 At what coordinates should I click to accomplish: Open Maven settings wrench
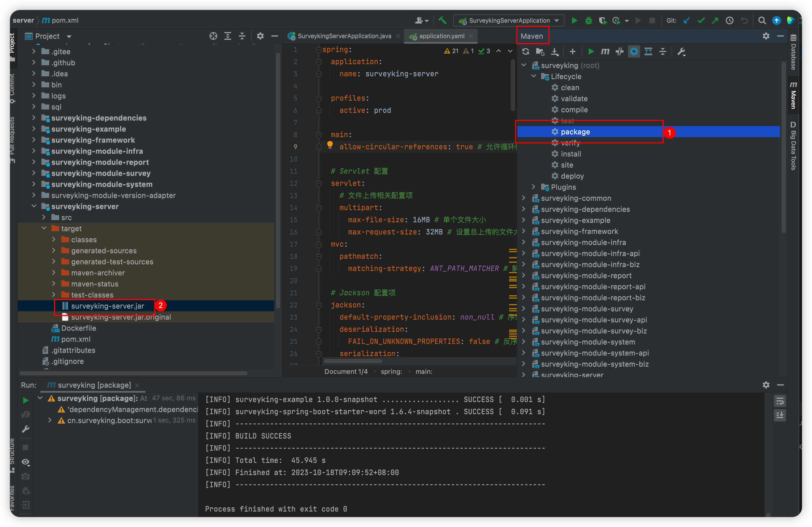pos(681,51)
